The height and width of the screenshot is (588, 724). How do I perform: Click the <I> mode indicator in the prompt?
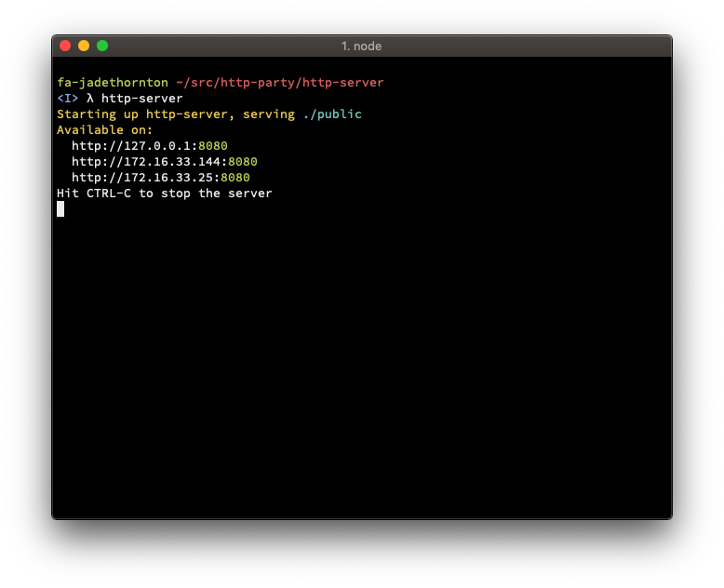click(67, 99)
